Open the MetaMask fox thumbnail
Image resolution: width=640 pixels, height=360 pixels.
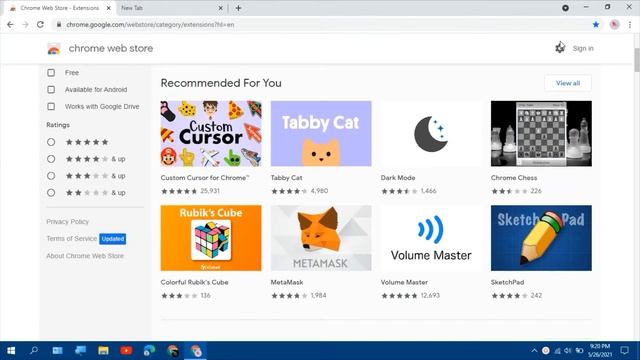tap(321, 238)
